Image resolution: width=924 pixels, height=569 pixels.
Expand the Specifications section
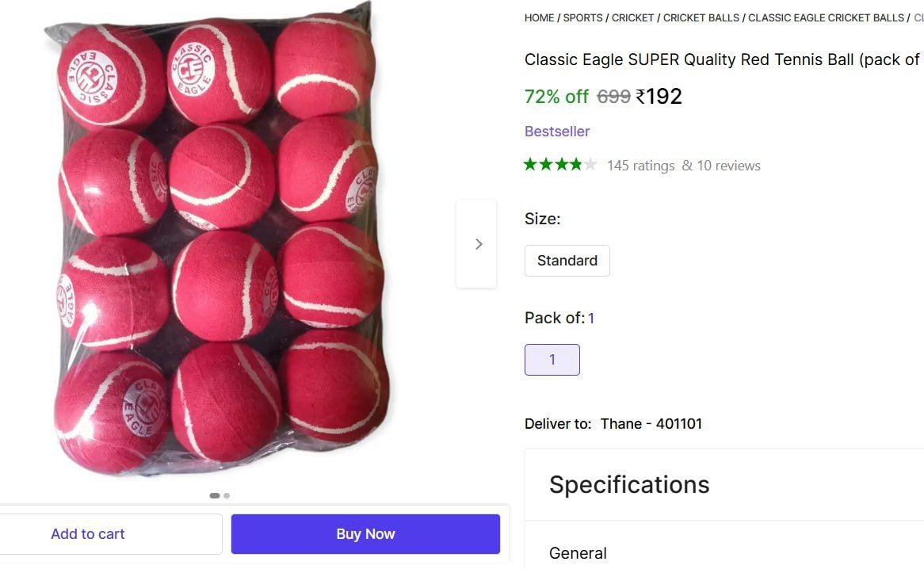point(629,484)
